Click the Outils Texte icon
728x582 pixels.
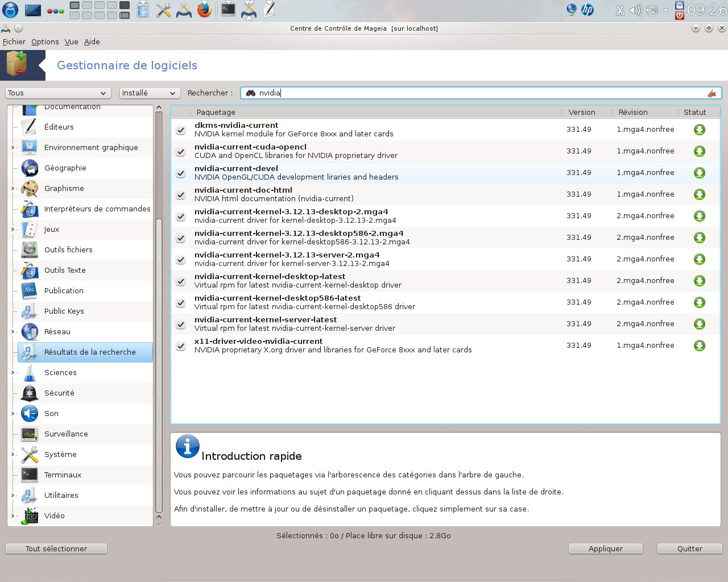30,270
